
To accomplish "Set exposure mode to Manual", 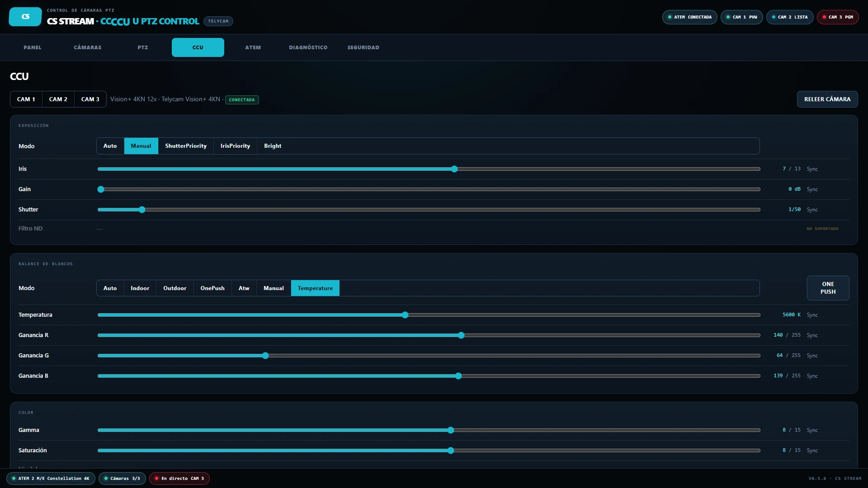I will coord(141,146).
